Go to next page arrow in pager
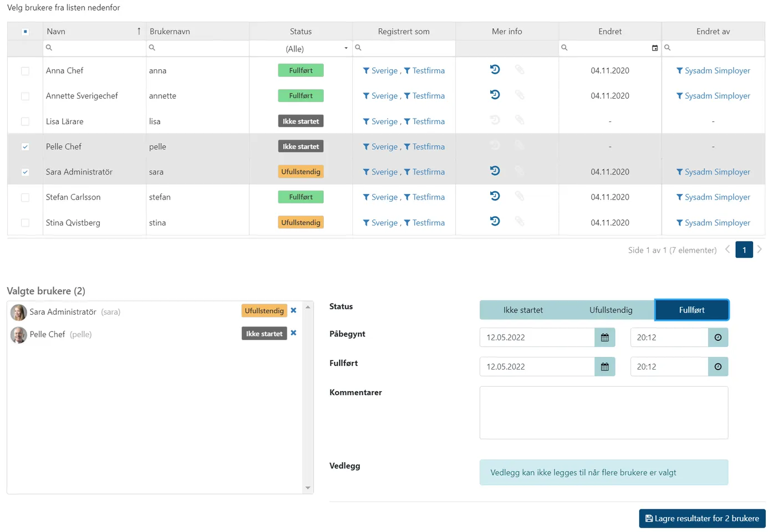This screenshot has height=532, width=768. pyautogui.click(x=759, y=249)
